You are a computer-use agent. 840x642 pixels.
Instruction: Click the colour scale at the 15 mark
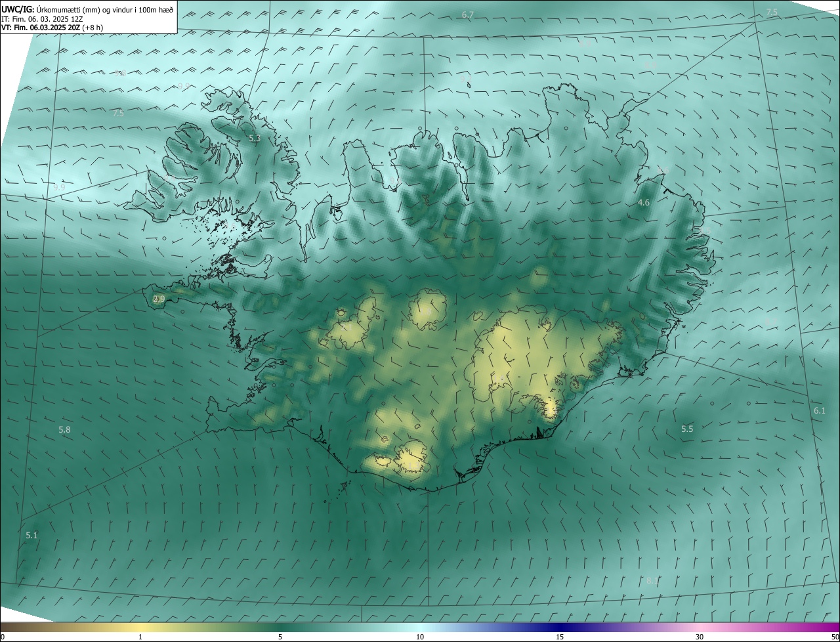(x=560, y=637)
